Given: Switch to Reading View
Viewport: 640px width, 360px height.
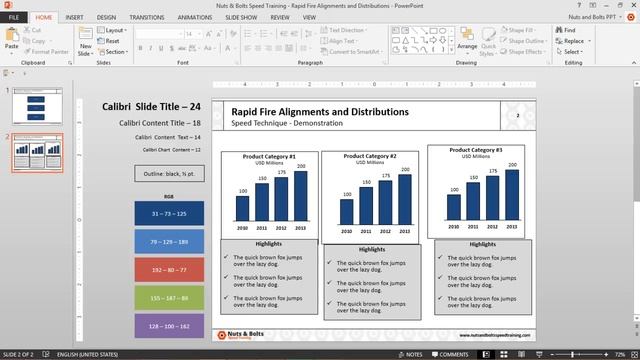Looking at the screenshot, I should point(521,354).
